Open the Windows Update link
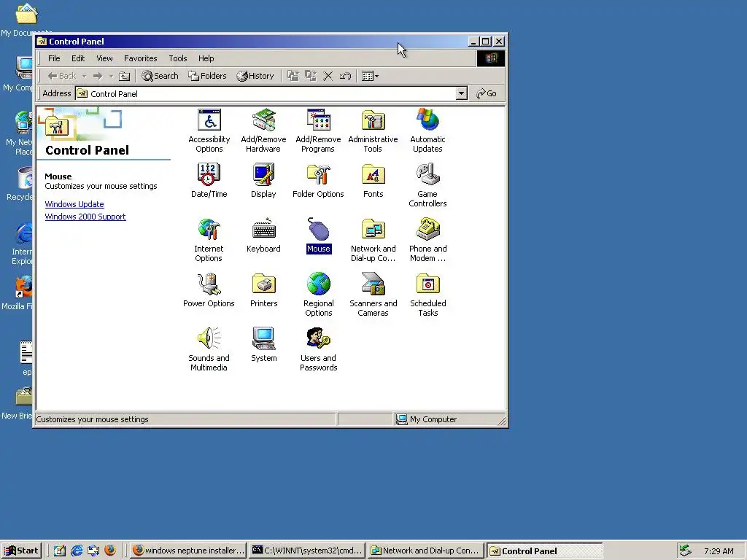The image size is (747, 560). 74,204
